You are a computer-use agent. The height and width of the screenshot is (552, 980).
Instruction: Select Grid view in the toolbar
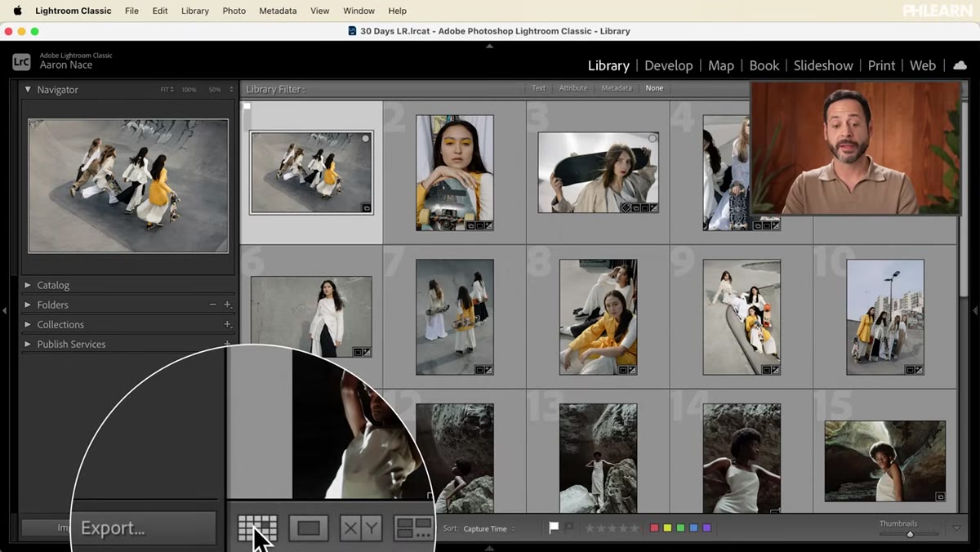tap(257, 528)
